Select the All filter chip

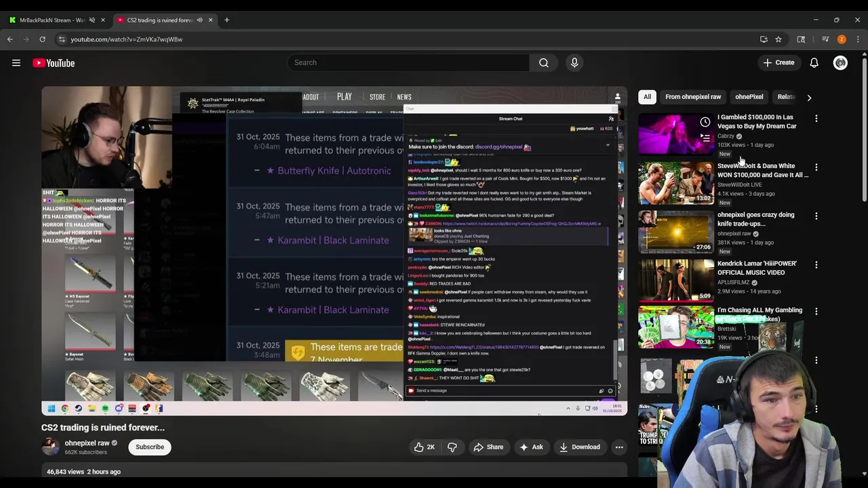(x=647, y=97)
